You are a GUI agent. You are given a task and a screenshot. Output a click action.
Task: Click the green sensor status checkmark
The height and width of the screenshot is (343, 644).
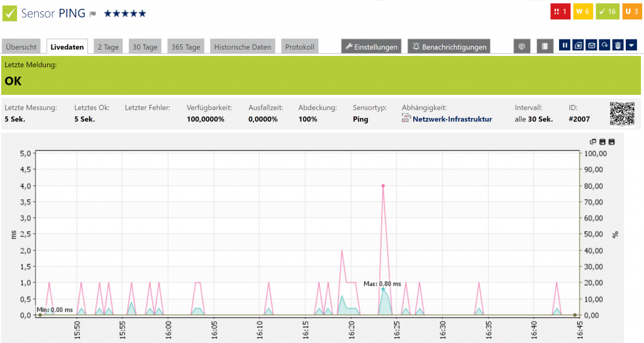11,13
